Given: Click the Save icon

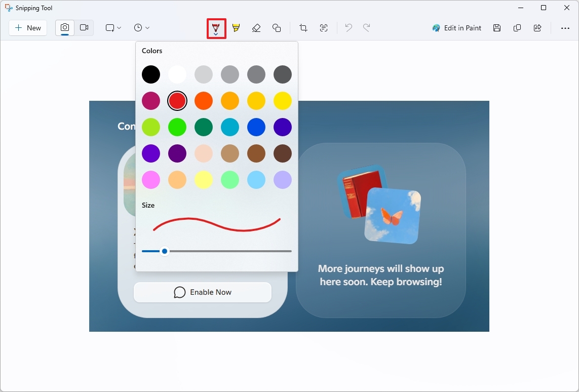Looking at the screenshot, I should tap(497, 28).
